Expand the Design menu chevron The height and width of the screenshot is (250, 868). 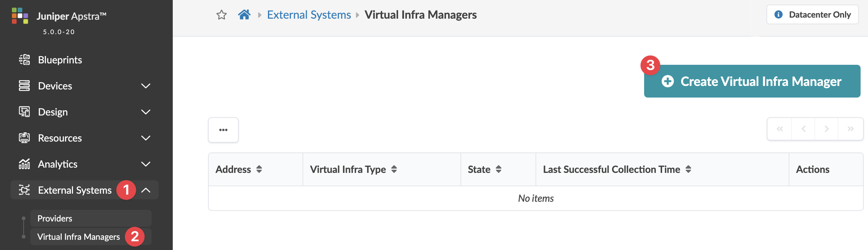(x=146, y=112)
